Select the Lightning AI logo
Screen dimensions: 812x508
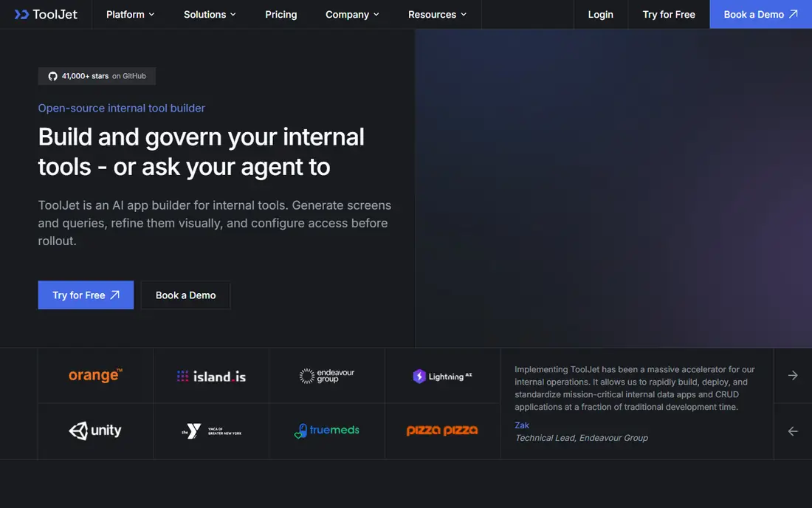pos(442,377)
